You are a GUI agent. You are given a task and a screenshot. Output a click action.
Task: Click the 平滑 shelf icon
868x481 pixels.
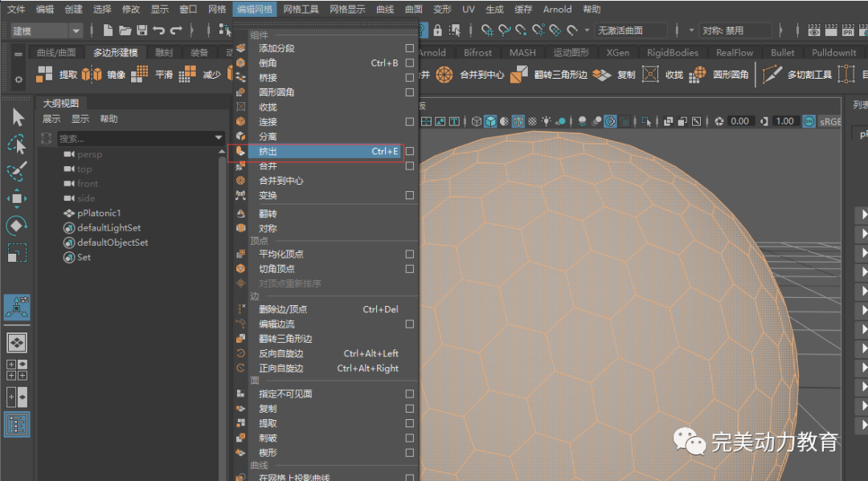point(140,74)
